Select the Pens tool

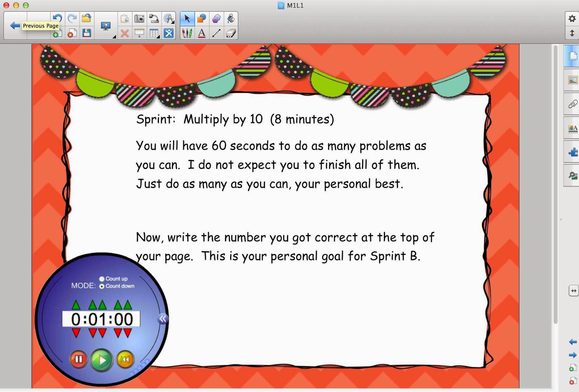pos(187,33)
